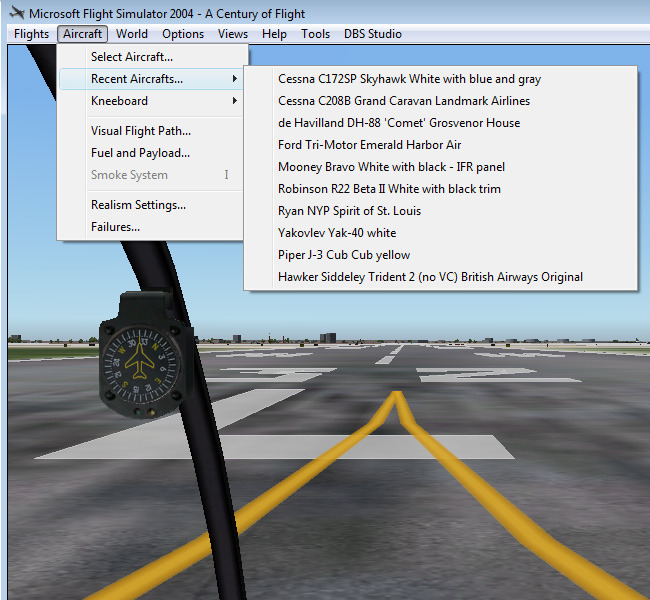Pick Mooney Bravo White with black IFR panel
The height and width of the screenshot is (600, 650).
[x=440, y=167]
